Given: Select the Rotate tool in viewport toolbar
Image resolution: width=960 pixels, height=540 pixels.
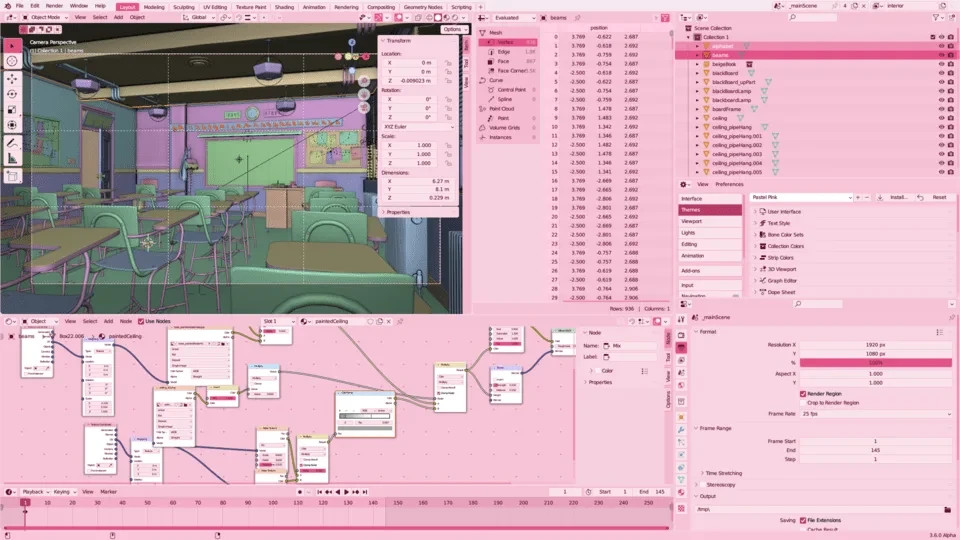Looking at the screenshot, I should [12, 94].
